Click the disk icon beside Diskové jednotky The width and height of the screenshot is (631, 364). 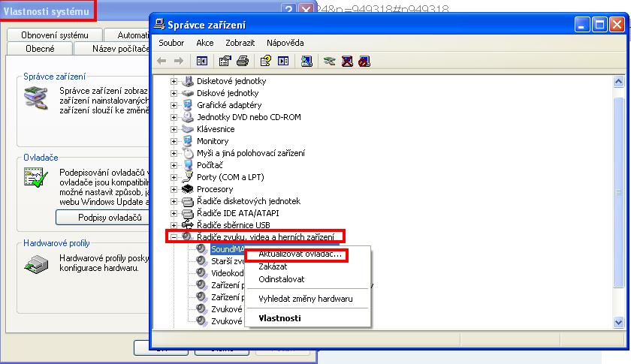(188, 93)
